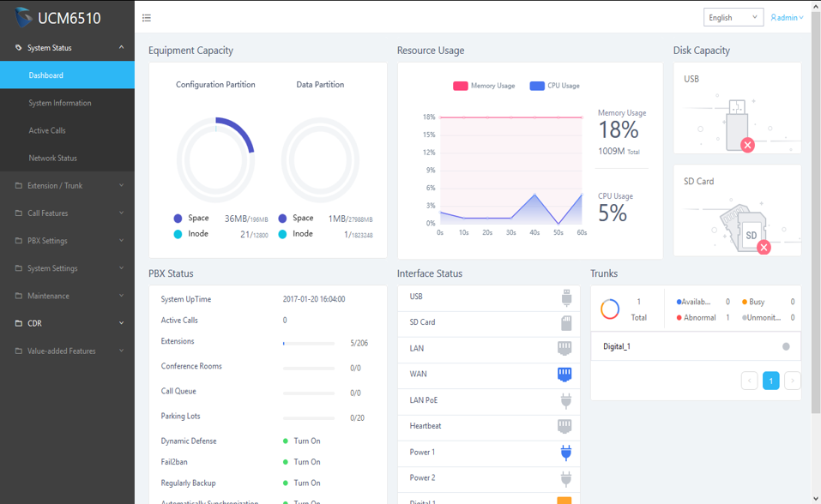This screenshot has width=821, height=504.
Task: Toggle the CPU Usage legend series
Action: [x=554, y=86]
